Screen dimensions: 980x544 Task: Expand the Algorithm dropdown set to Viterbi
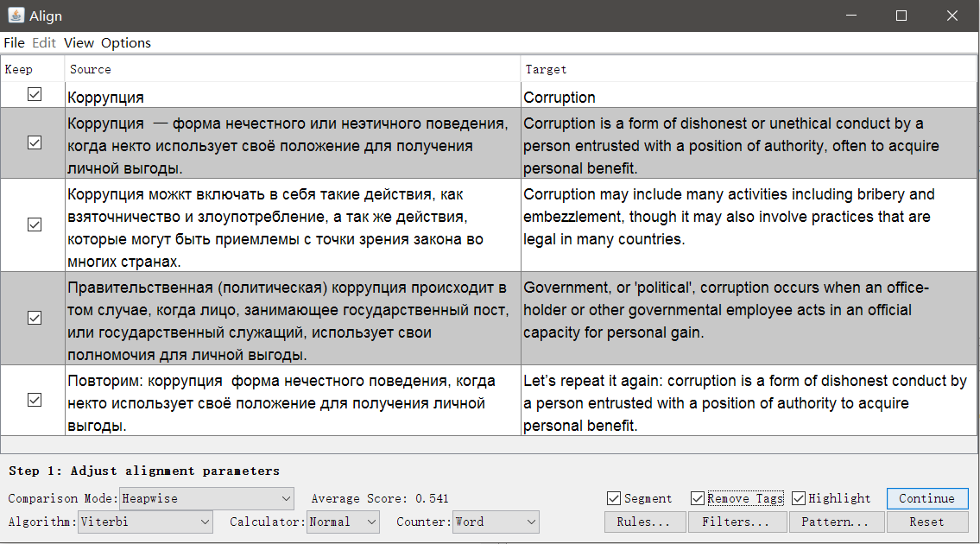pyautogui.click(x=145, y=522)
